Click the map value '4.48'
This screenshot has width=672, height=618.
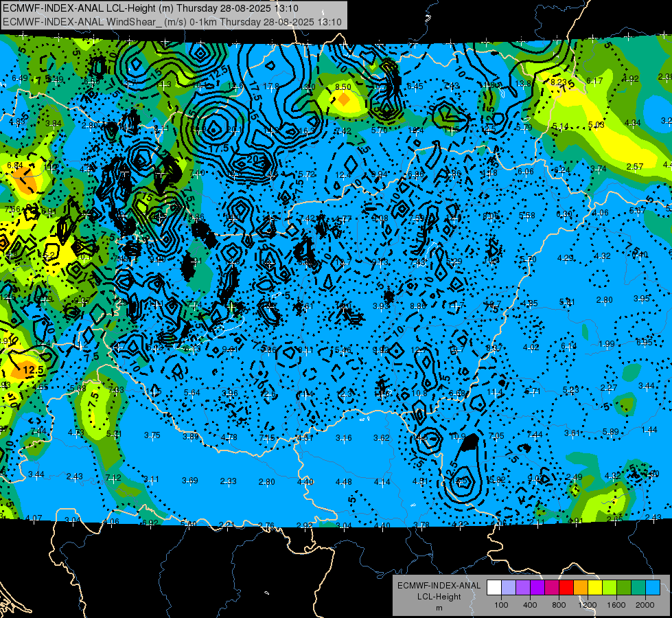click(344, 482)
